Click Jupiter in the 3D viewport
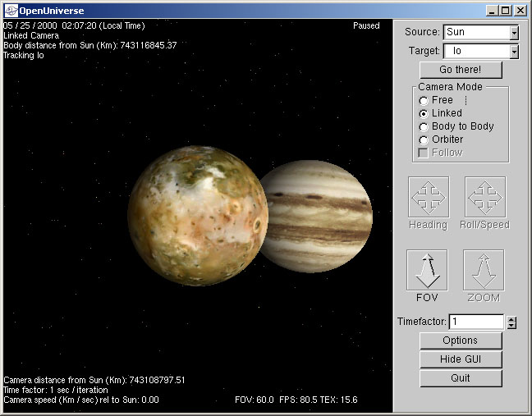Image resolution: width=532 pixels, height=416 pixels. coord(319,217)
